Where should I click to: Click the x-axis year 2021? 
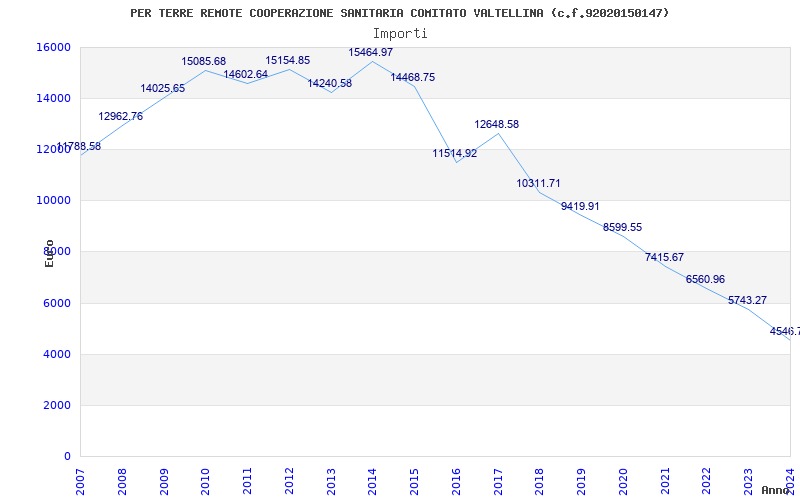click(665, 482)
